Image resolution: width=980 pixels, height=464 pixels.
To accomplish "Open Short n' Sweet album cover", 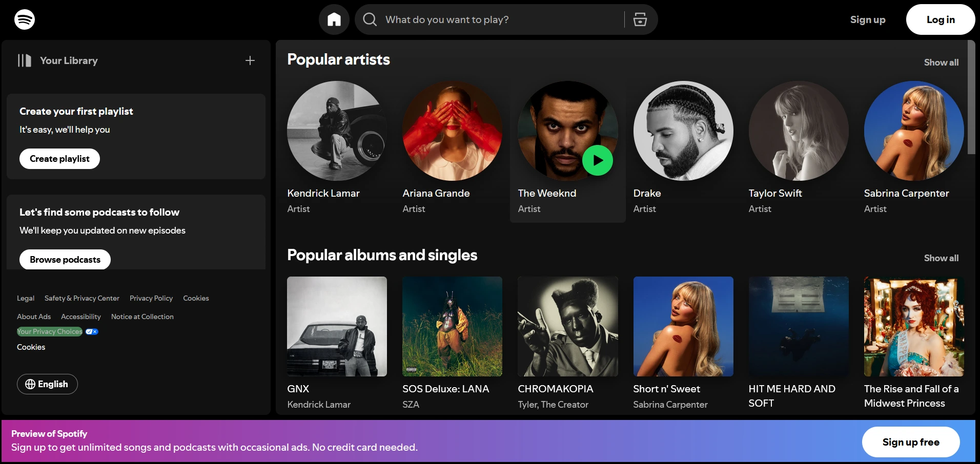I will point(683,326).
